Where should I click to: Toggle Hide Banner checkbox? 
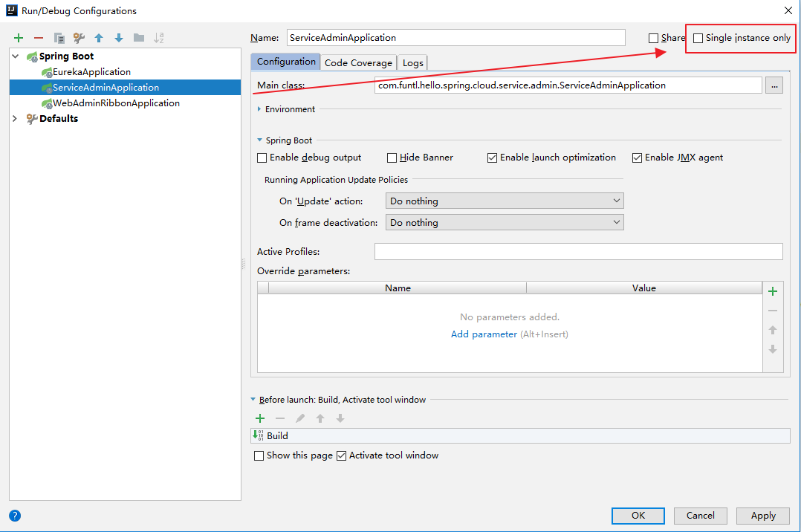click(392, 158)
